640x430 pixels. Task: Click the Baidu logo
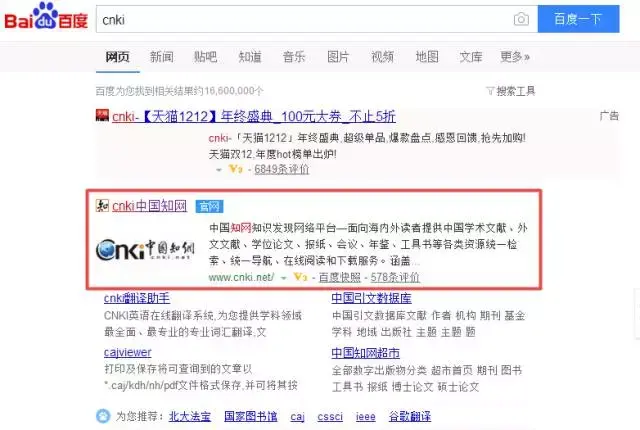point(46,18)
